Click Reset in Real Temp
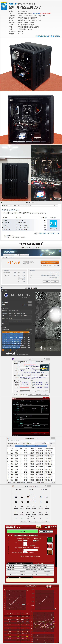Viewport: 62px width, 644px height. pos(39,522)
